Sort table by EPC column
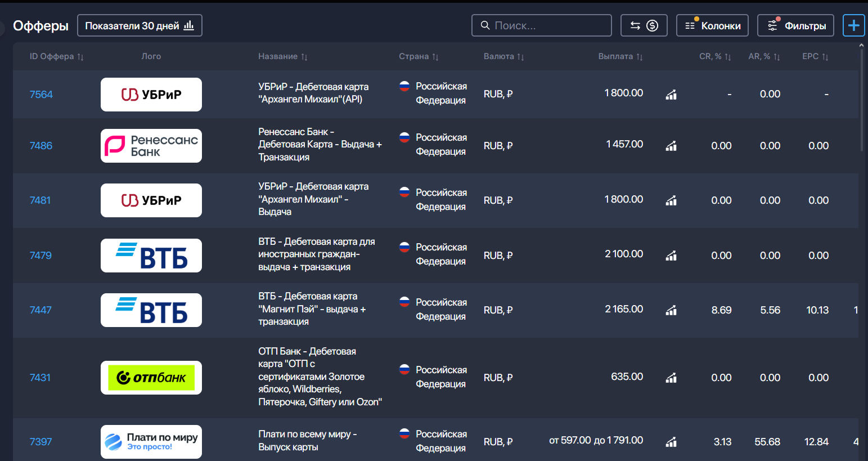The height and width of the screenshot is (461, 868). pos(815,56)
